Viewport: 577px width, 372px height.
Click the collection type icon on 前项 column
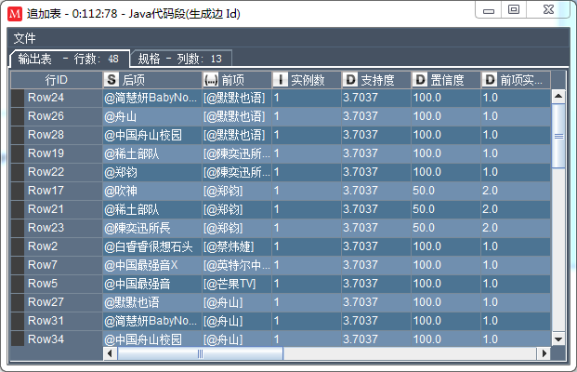[x=211, y=79]
